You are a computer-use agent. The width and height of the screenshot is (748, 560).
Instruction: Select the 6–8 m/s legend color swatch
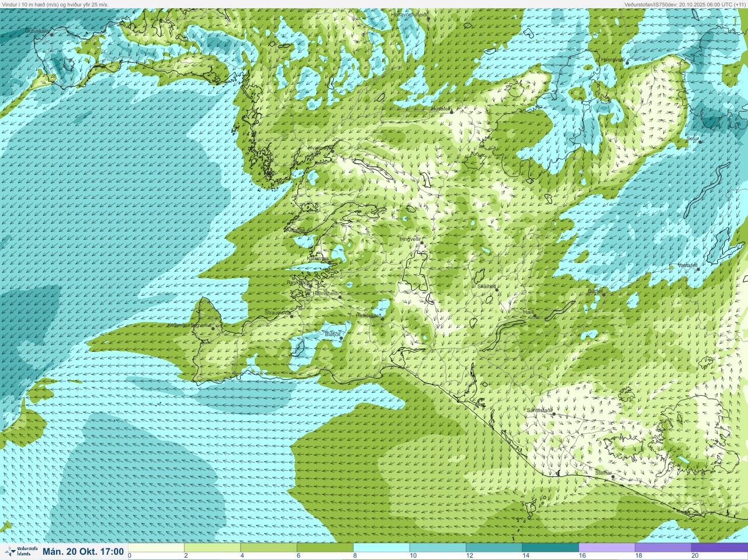tap(325, 548)
